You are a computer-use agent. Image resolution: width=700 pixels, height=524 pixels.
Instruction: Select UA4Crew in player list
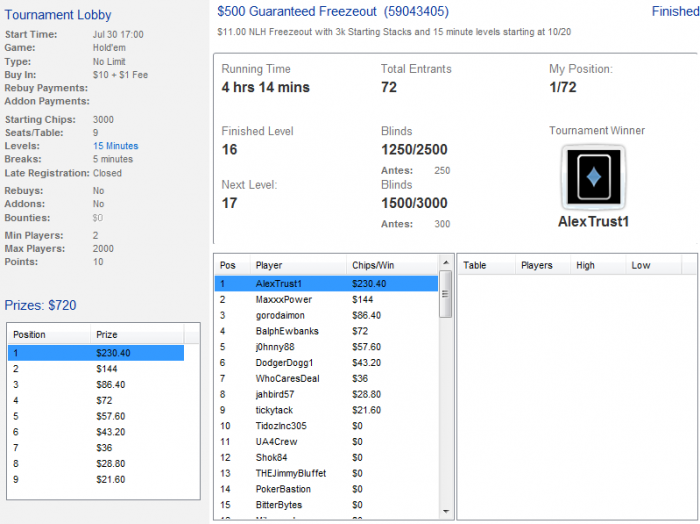[x=326, y=441]
